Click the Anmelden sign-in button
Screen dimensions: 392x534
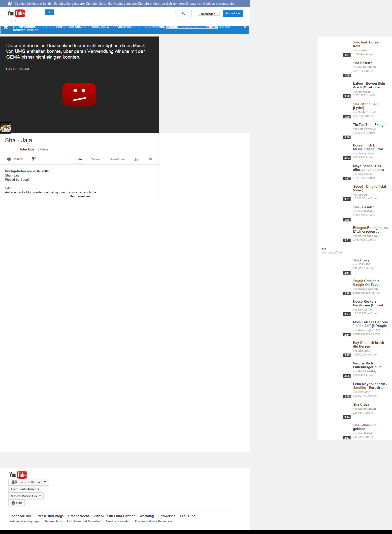(x=233, y=13)
